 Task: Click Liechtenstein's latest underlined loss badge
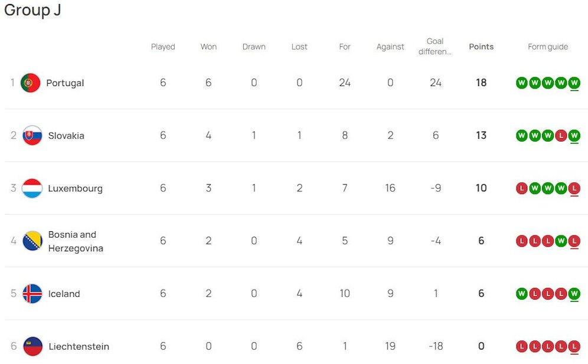[x=574, y=346]
